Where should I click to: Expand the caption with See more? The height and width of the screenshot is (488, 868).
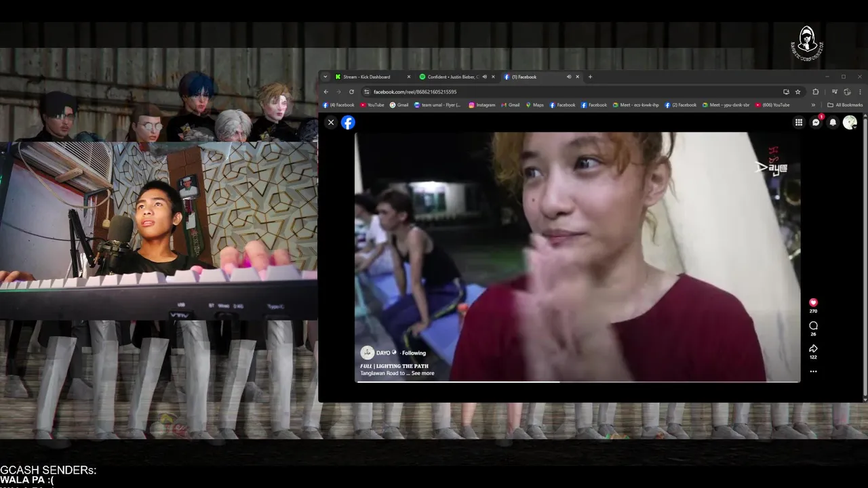pos(422,373)
